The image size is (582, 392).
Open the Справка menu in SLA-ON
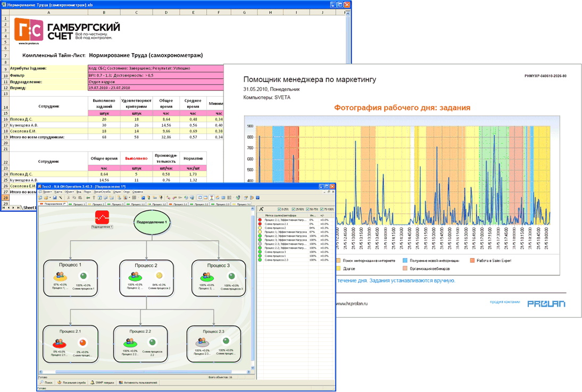[x=138, y=192]
